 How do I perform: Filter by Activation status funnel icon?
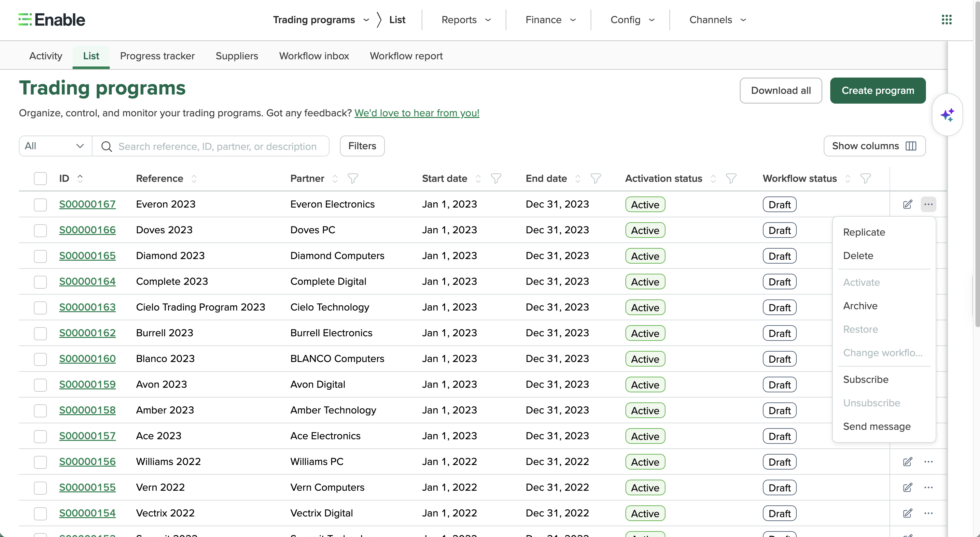point(731,179)
